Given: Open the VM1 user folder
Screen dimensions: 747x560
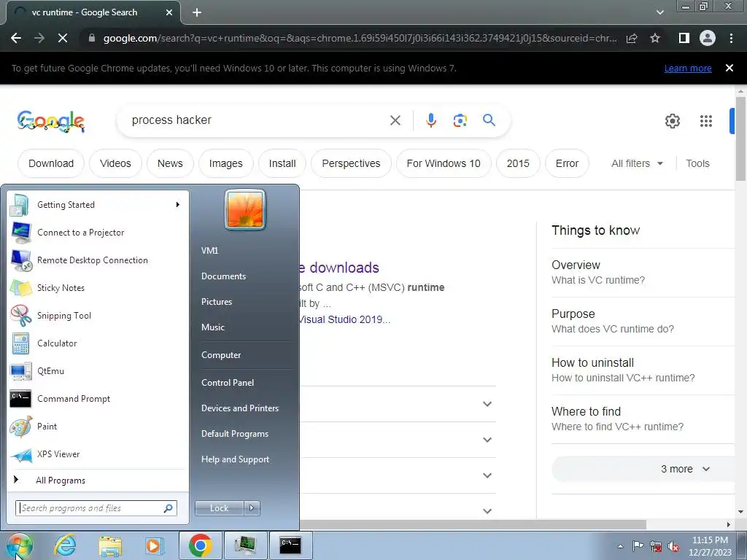Looking at the screenshot, I should (x=209, y=251).
